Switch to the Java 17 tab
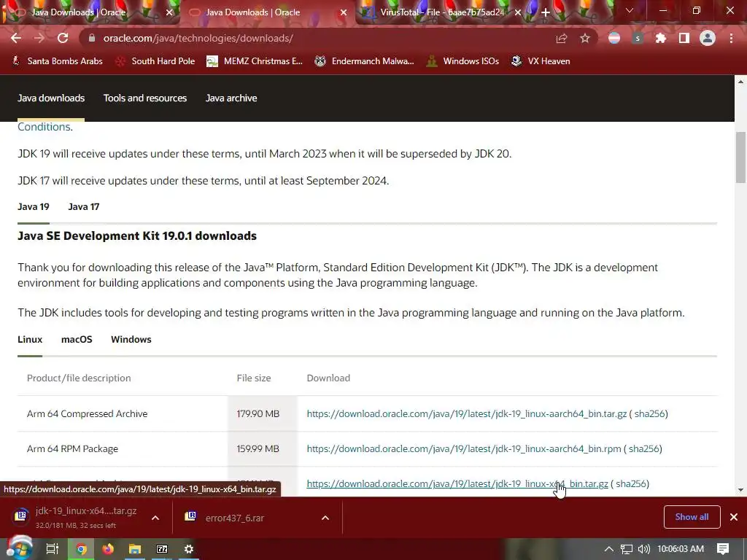The image size is (747, 560). [x=84, y=206]
